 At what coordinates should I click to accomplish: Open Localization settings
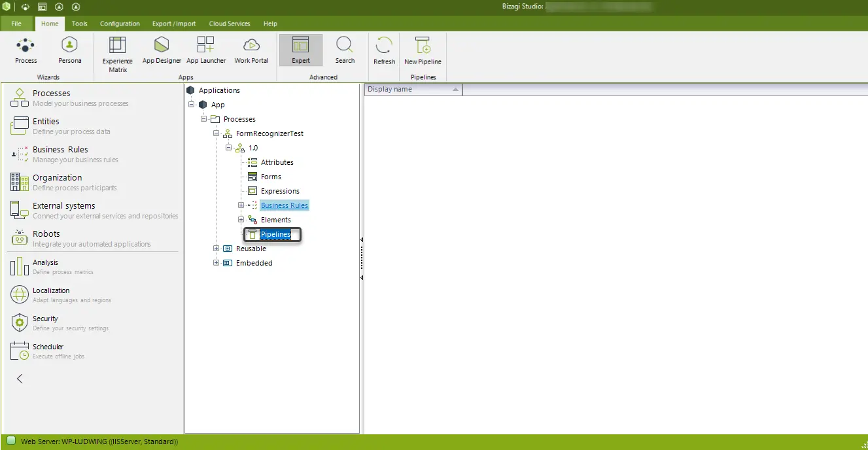[93, 294]
